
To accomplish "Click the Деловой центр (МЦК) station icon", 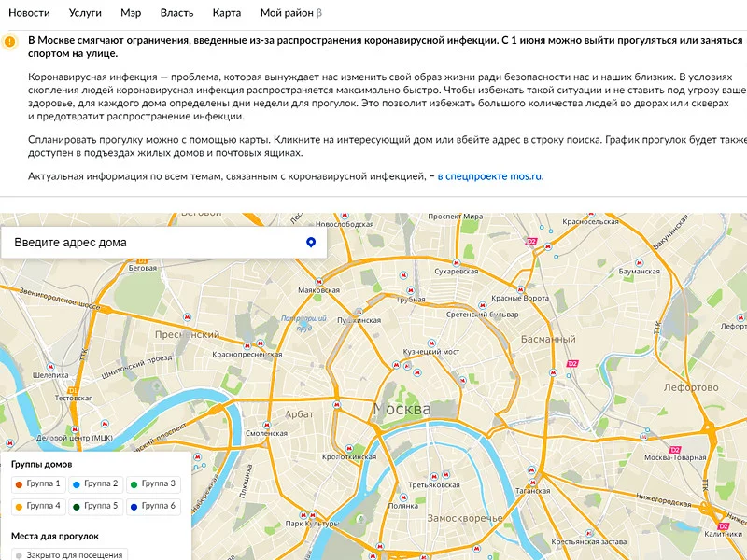I will pyautogui.click(x=75, y=429).
